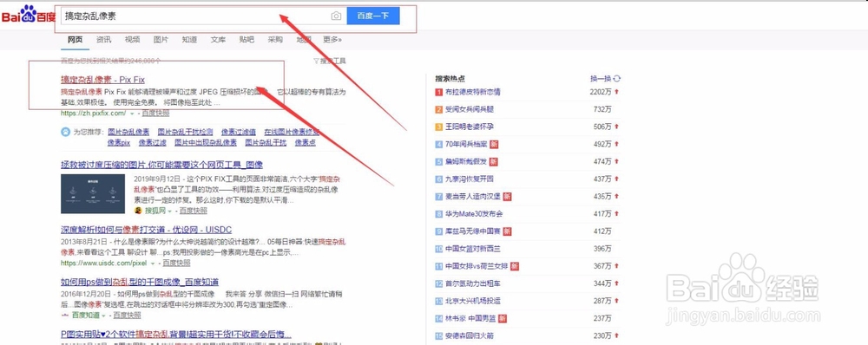868x345 pixels.
Task: Open hot search 首尔氢动力出租车
Action: tap(472, 283)
